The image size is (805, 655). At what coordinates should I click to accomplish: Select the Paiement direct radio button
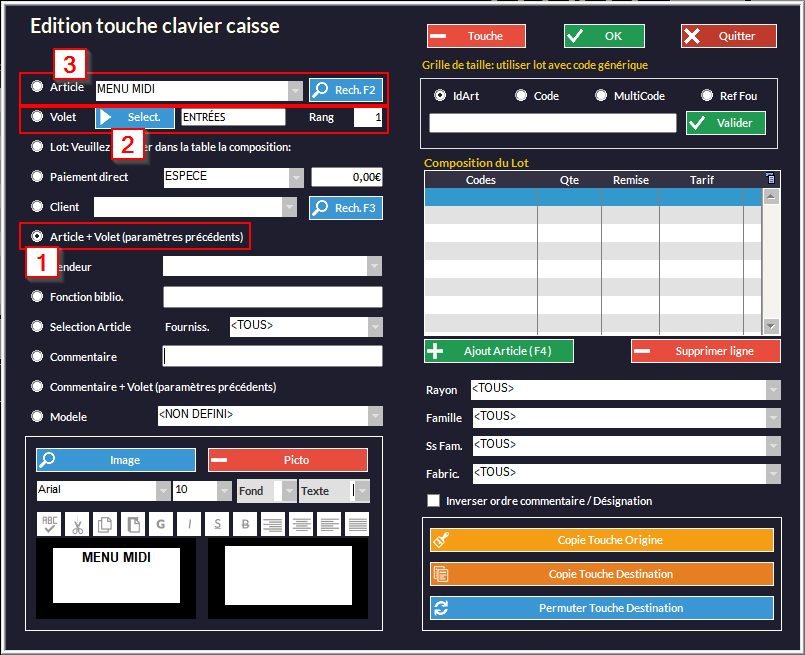click(37, 177)
